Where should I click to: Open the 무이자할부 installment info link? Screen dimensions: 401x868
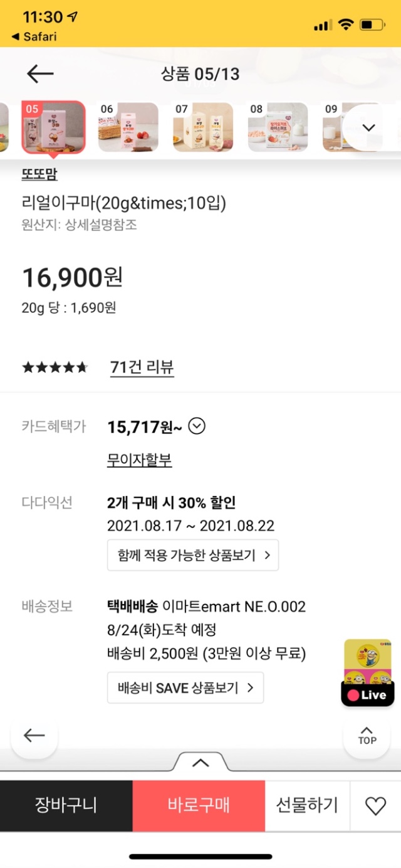[x=139, y=460]
